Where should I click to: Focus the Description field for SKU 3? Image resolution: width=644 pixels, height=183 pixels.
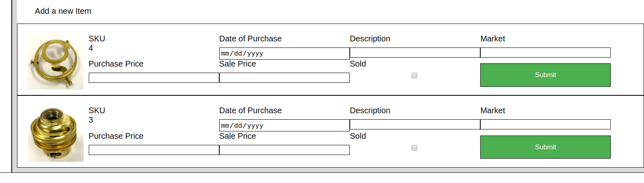pos(415,125)
